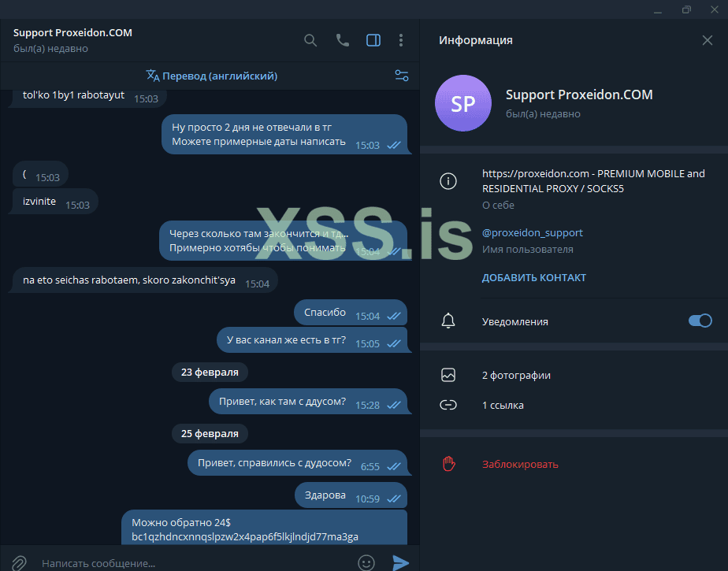The image size is (728, 571).
Task: Click Перевод (английский) translate bar
Action: tap(212, 76)
